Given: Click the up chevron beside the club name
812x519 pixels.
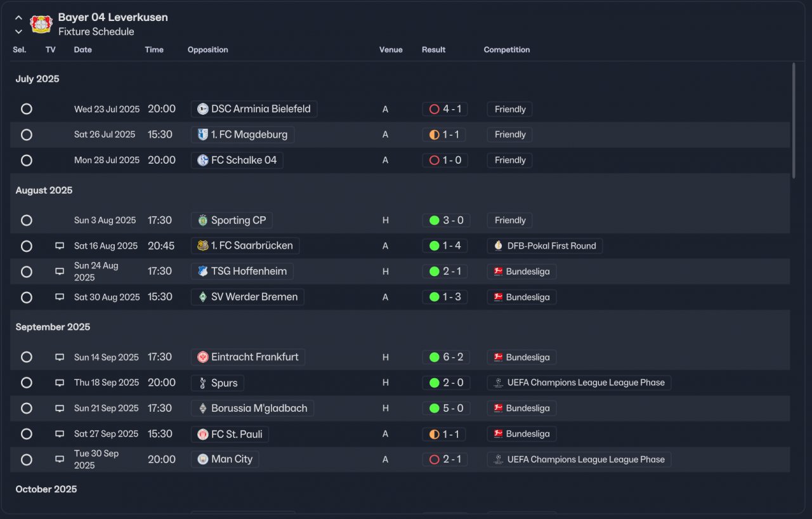Looking at the screenshot, I should tap(18, 18).
